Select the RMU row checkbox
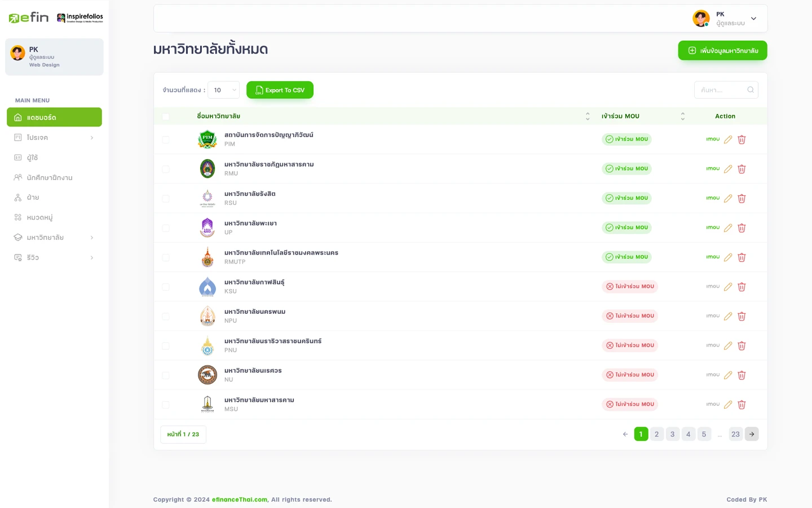 click(165, 169)
